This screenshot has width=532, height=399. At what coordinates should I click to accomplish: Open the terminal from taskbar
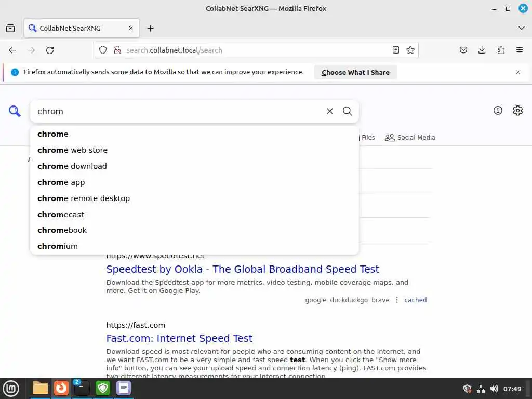tap(82, 388)
